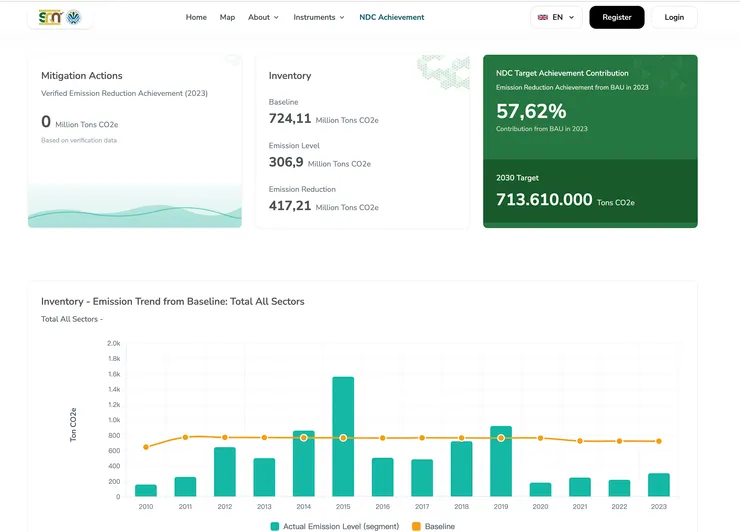Click the ministry emblem logo
Viewport: 740px width, 532px height.
(73, 17)
